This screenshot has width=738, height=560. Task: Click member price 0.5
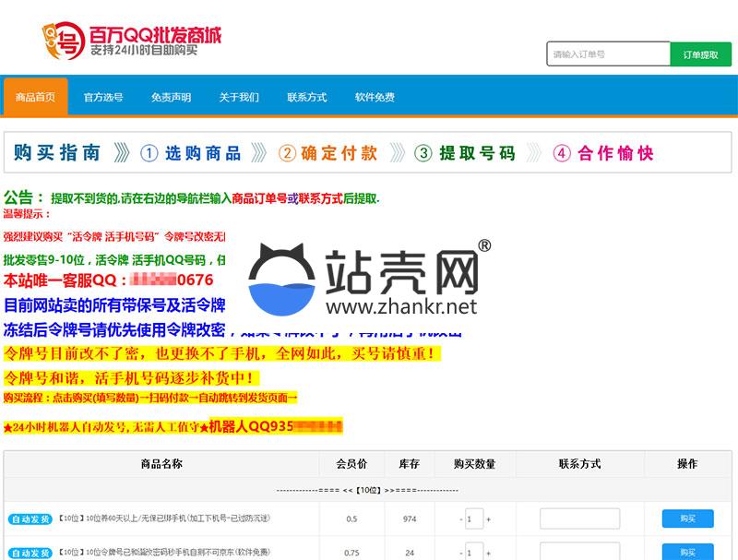(351, 519)
